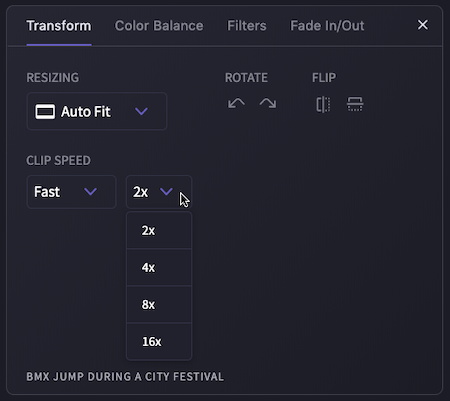Click the Auto Fit resizing box
The image size is (450, 401).
[x=97, y=111]
